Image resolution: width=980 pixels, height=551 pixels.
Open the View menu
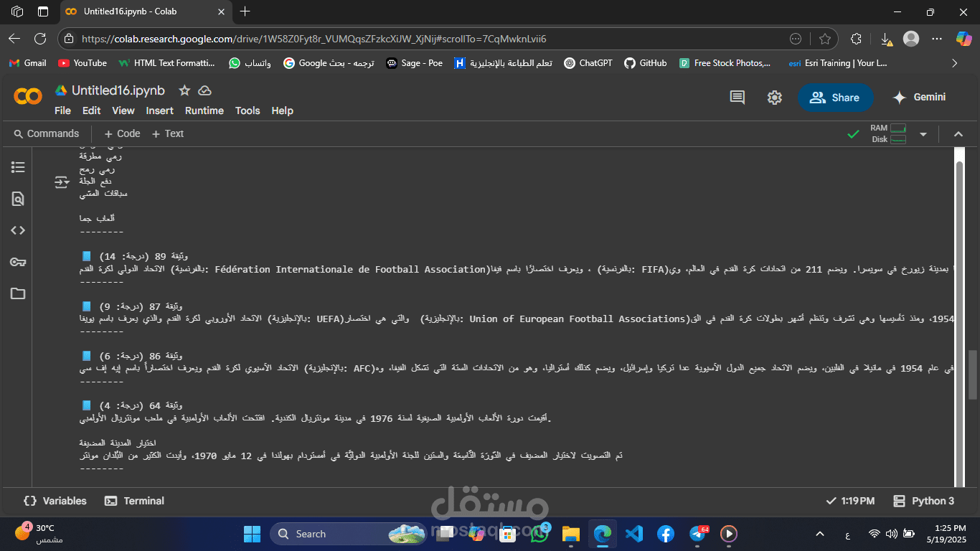(123, 110)
